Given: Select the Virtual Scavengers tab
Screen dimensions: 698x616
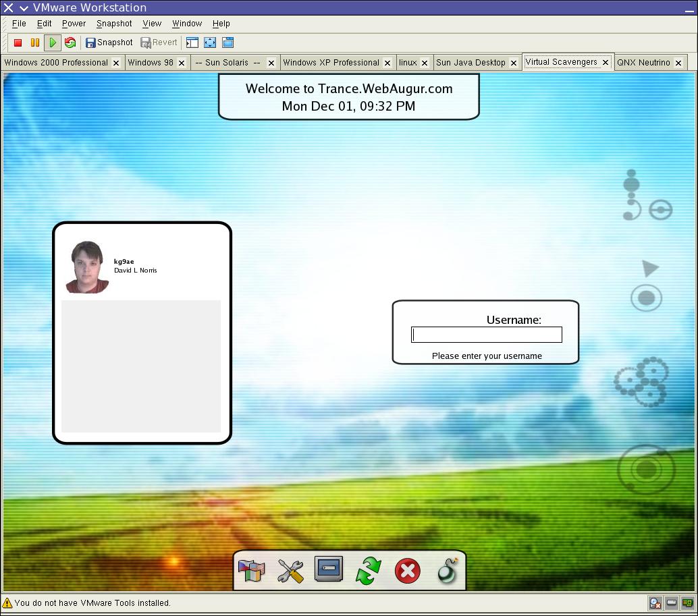Looking at the screenshot, I should point(561,62).
